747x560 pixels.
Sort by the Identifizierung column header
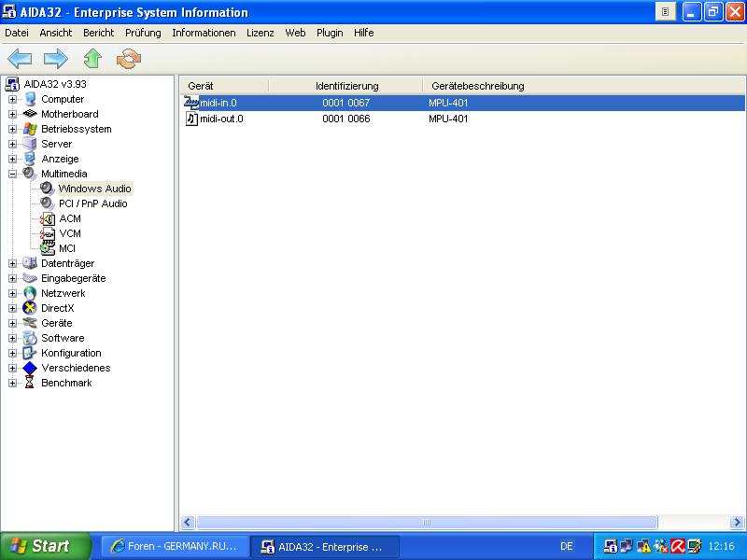pyautogui.click(x=345, y=86)
